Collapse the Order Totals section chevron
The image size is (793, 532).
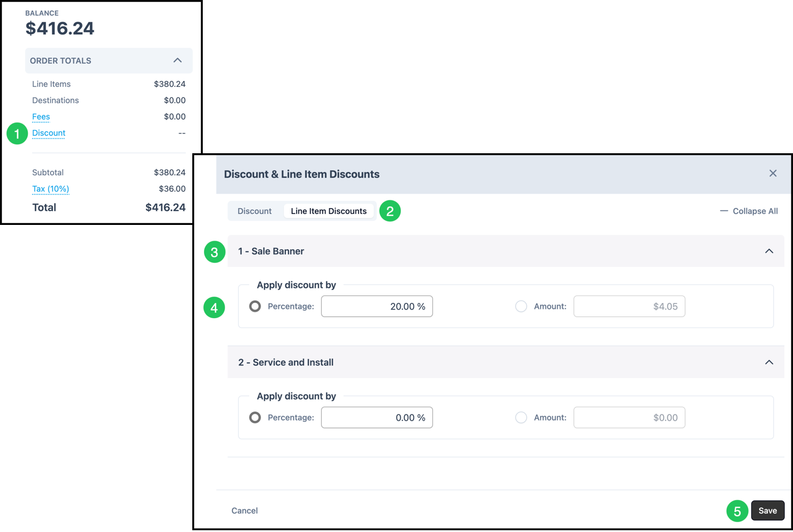pyautogui.click(x=178, y=61)
